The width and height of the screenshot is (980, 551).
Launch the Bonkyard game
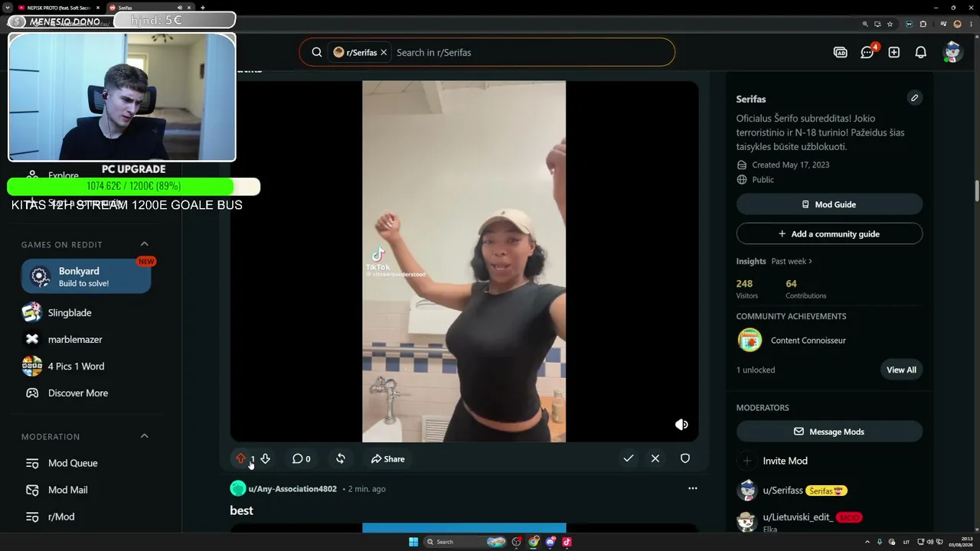click(86, 276)
